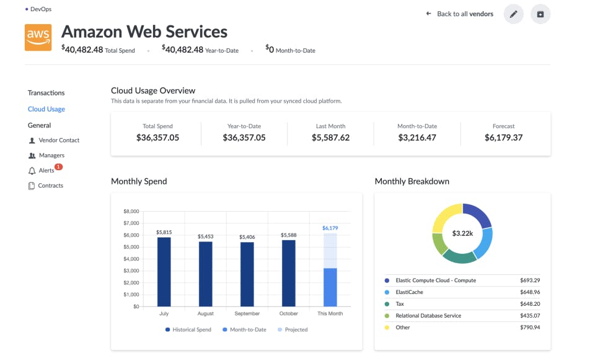Click the red alert badge showing 1
The image size is (595, 364).
tap(58, 167)
